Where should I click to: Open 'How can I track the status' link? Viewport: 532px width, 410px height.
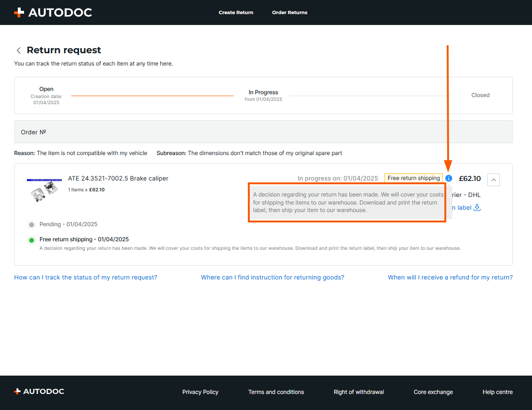[86, 278]
